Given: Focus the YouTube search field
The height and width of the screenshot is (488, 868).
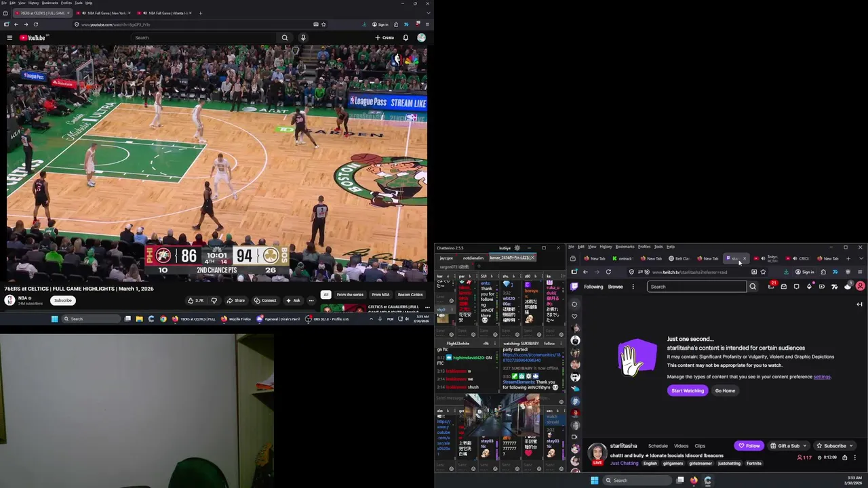Looking at the screenshot, I should pos(205,38).
